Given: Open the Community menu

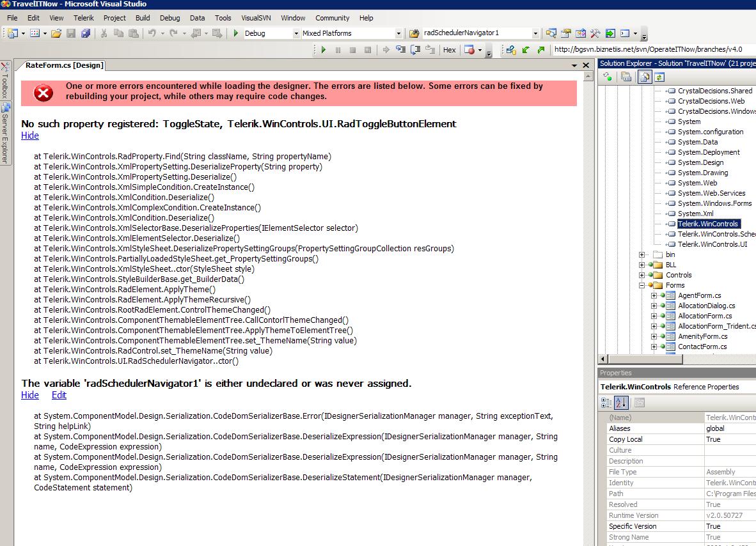Looking at the screenshot, I should (x=332, y=18).
